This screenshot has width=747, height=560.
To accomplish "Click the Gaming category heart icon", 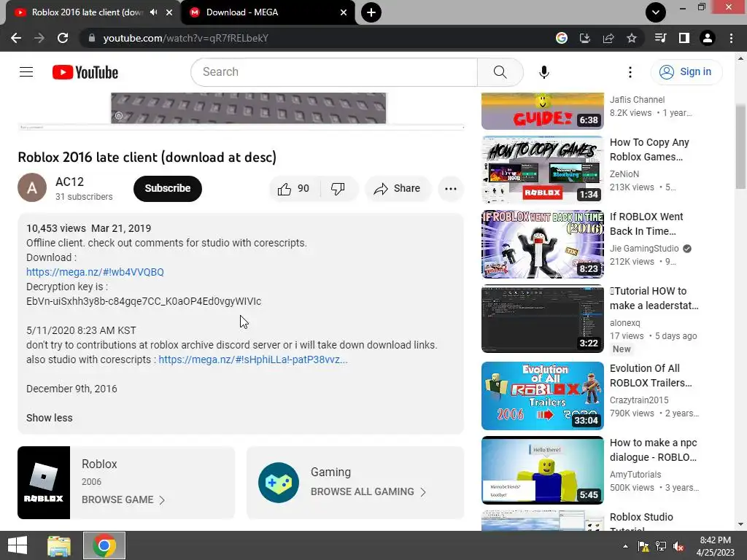I will pos(279,483).
